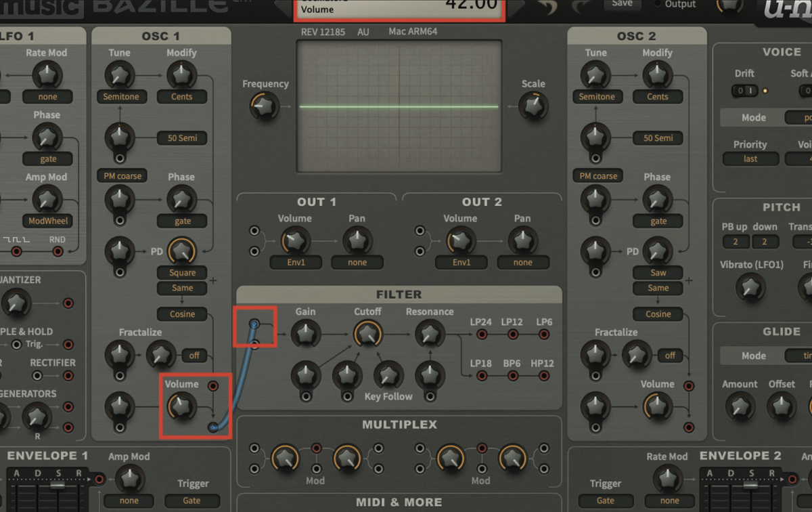Viewport: 812px width, 512px height.
Task: Click the orange filter Cutoff knob
Action: click(x=367, y=334)
